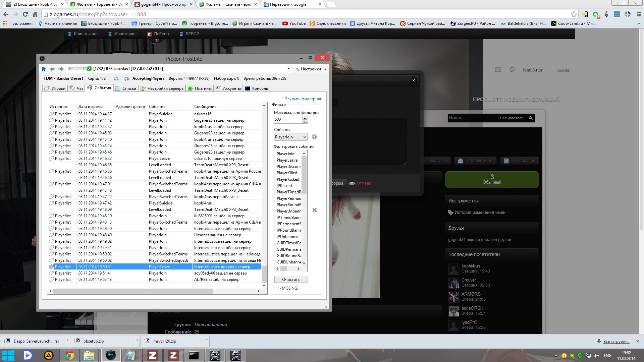
Task: Open File Explorer from taskbar
Action: (x=89, y=355)
